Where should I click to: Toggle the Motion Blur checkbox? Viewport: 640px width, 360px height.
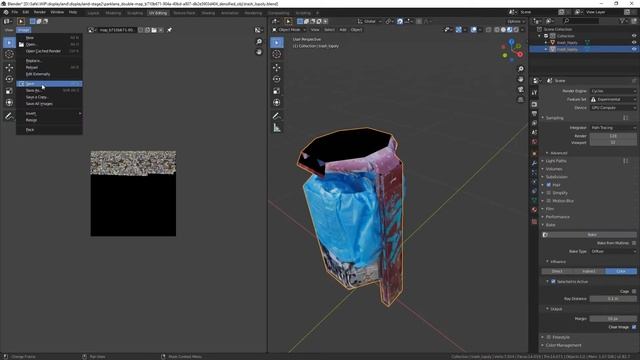coord(549,201)
